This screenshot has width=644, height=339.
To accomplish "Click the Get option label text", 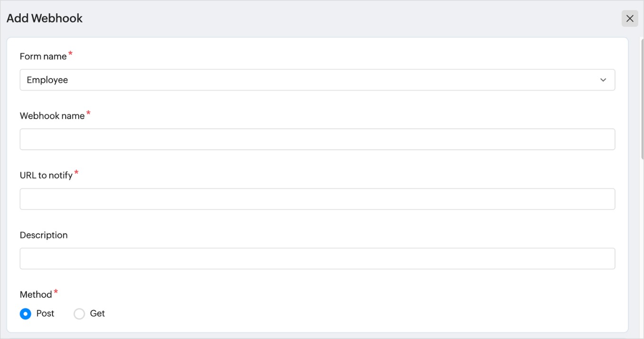I will 97,313.
